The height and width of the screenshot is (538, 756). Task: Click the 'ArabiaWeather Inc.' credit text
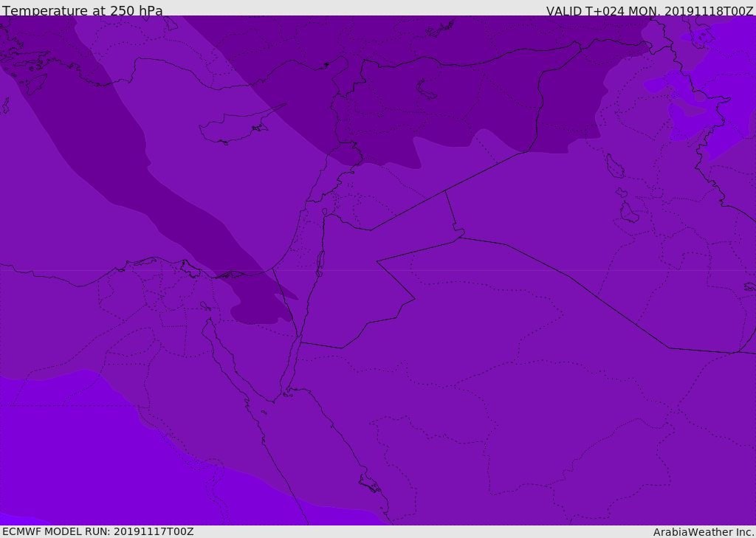point(704,532)
